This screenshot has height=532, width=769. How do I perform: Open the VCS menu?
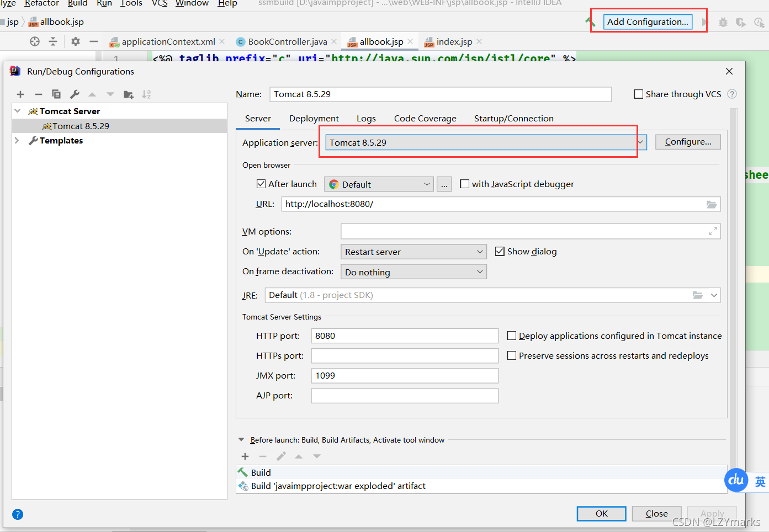160,3
